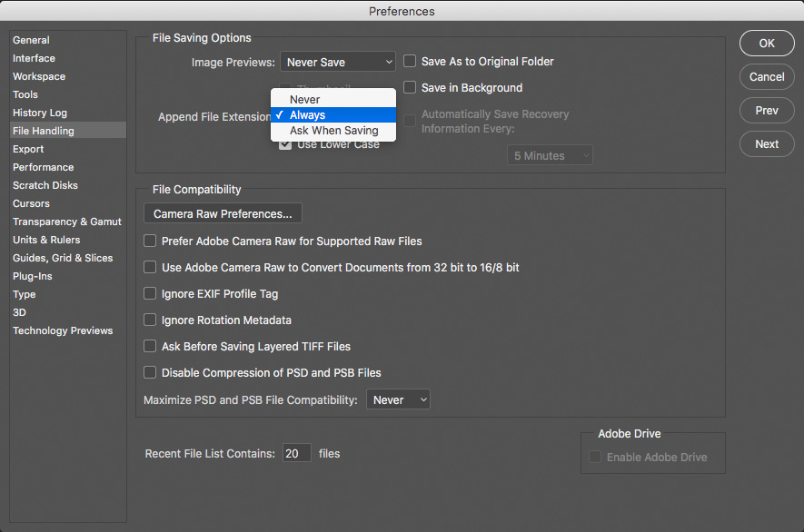Image resolution: width=804 pixels, height=532 pixels.
Task: Open the Image Previews dropdown
Action: 337,61
